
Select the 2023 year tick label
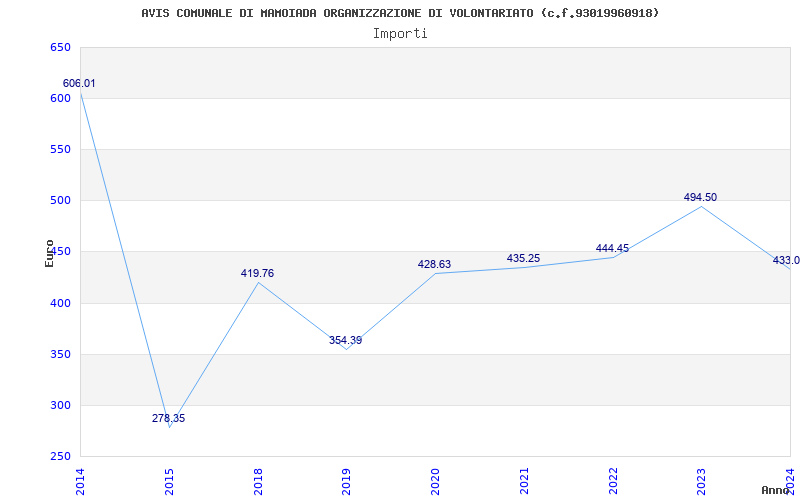pos(701,480)
